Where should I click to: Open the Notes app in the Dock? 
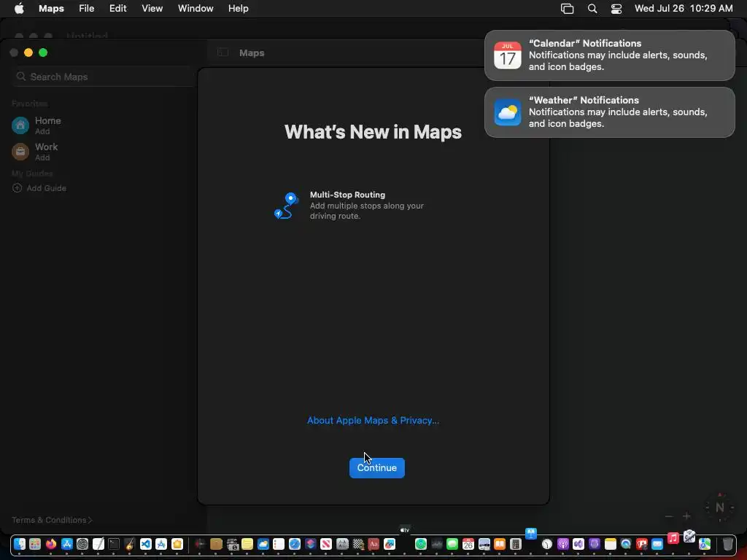coord(611,544)
